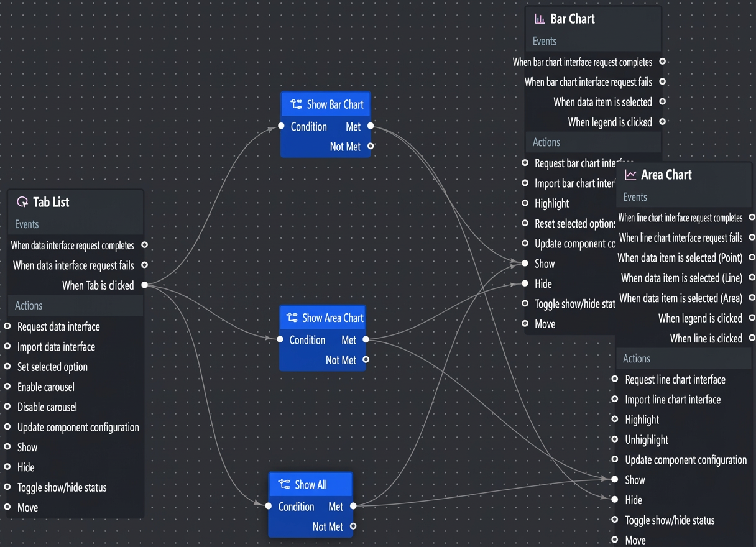756x547 pixels.
Task: Select Tab List 'Update component configuration' port
Action: [7, 427]
